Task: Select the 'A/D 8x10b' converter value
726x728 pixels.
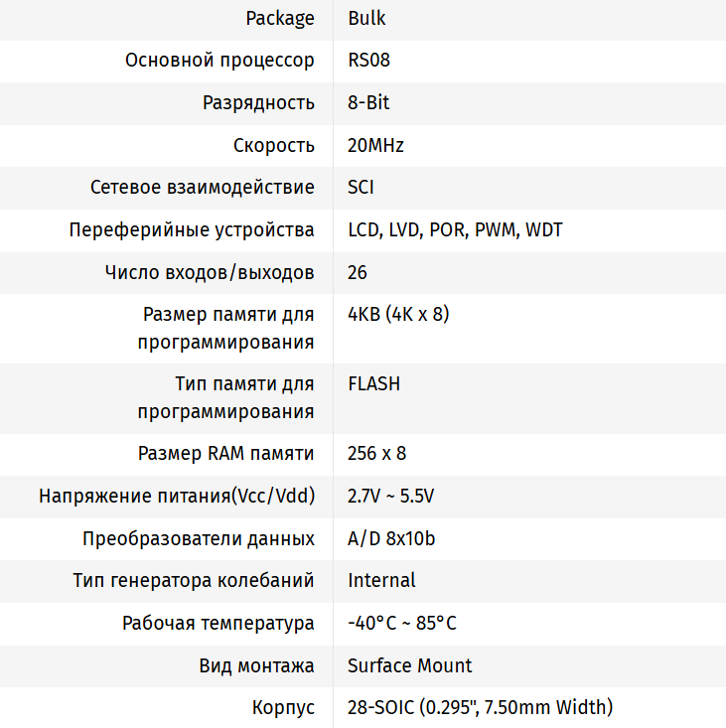Action: tap(391, 539)
